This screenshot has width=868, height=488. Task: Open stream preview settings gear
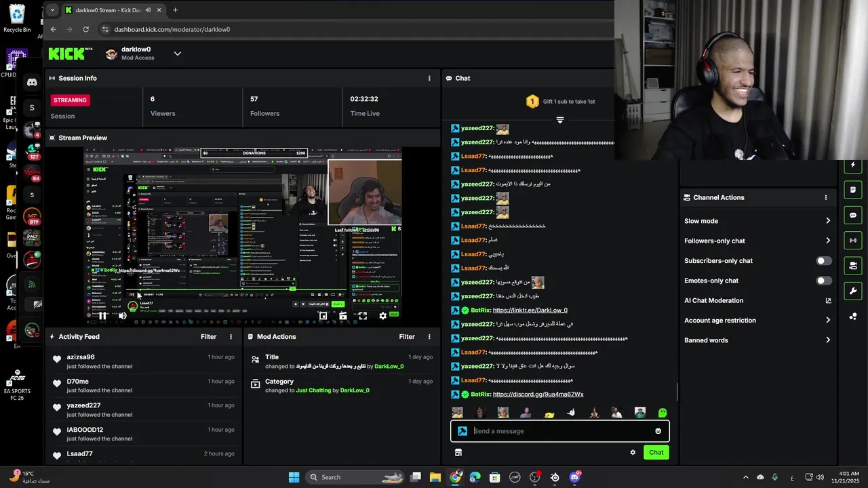(382, 316)
